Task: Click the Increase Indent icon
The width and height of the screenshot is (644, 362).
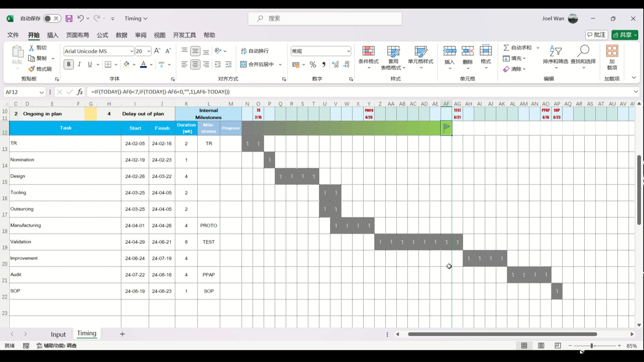Action: click(x=229, y=64)
